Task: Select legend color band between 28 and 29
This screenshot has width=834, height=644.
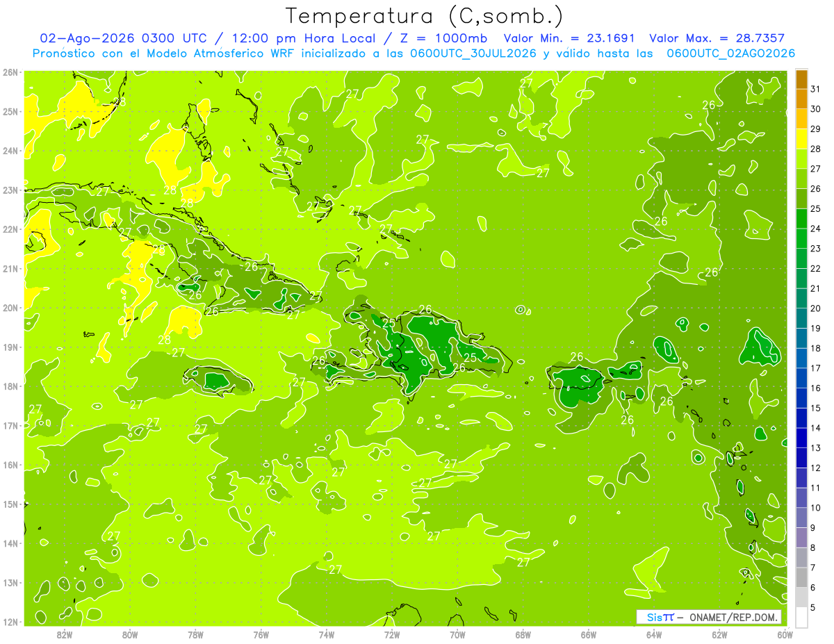Action: (x=801, y=140)
